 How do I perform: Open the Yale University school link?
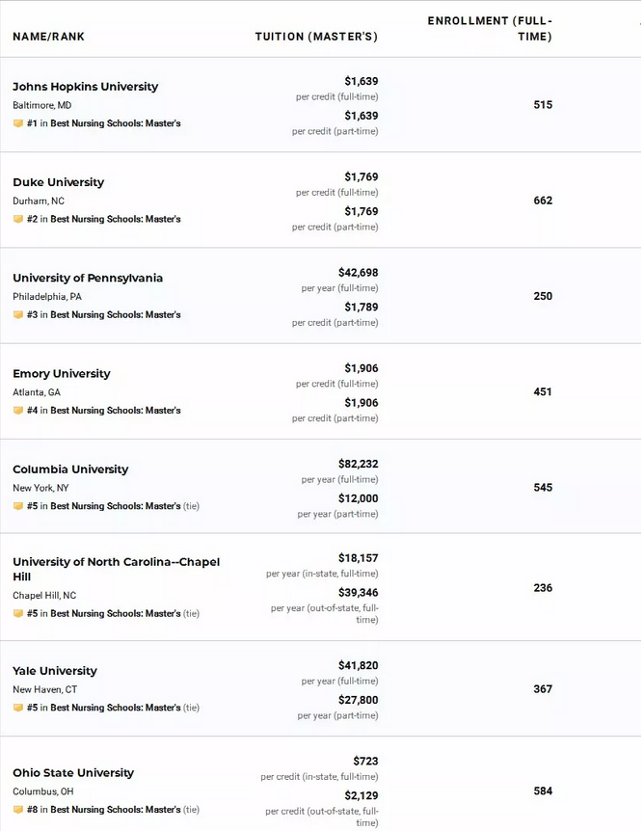(x=55, y=671)
